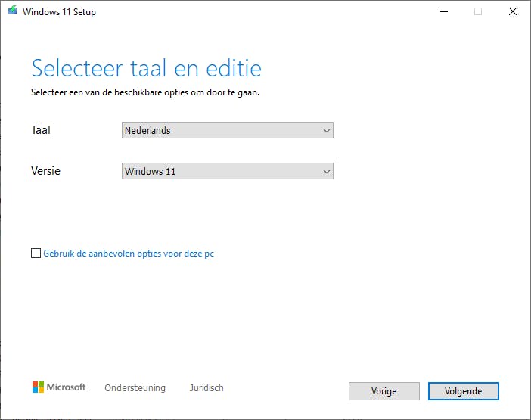This screenshot has height=420, width=531.
Task: Close the Windows 11 Setup window
Action: pyautogui.click(x=513, y=11)
